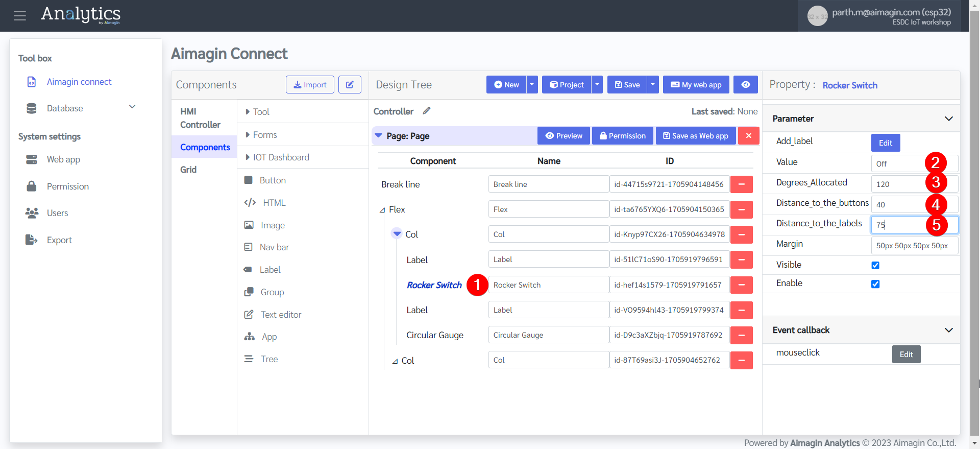Delete the page with red X button

point(749,136)
